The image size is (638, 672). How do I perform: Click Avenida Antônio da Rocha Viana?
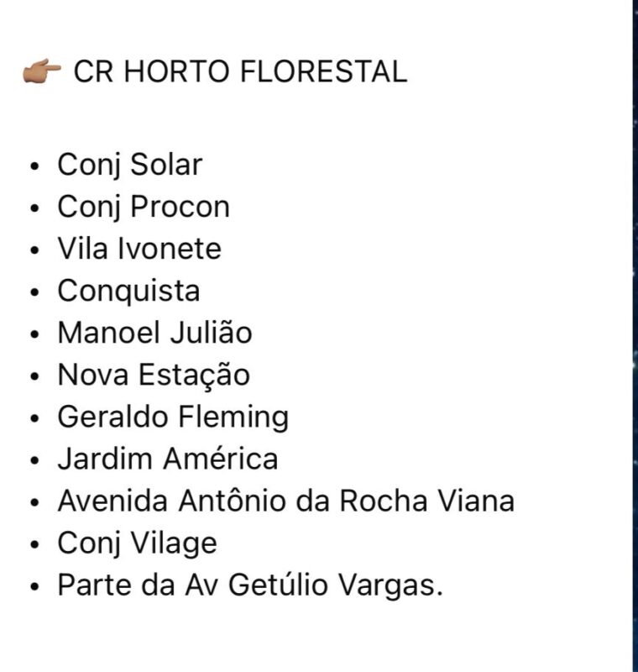(286, 501)
